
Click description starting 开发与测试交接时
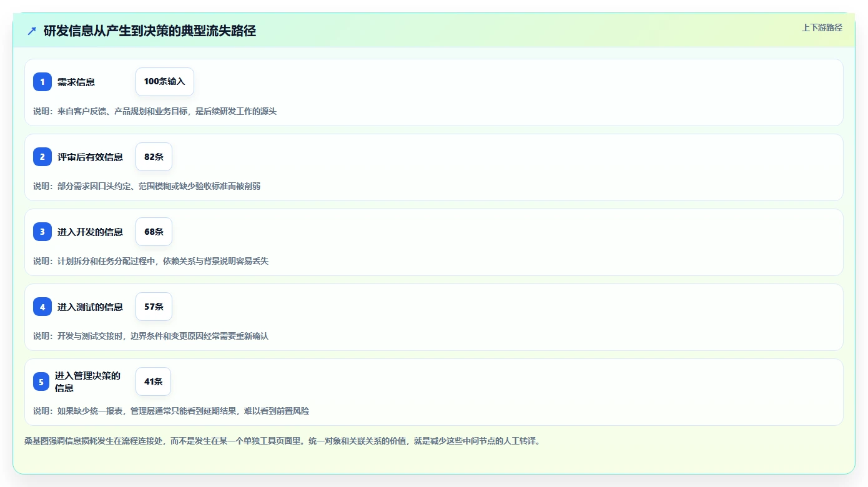point(150,336)
